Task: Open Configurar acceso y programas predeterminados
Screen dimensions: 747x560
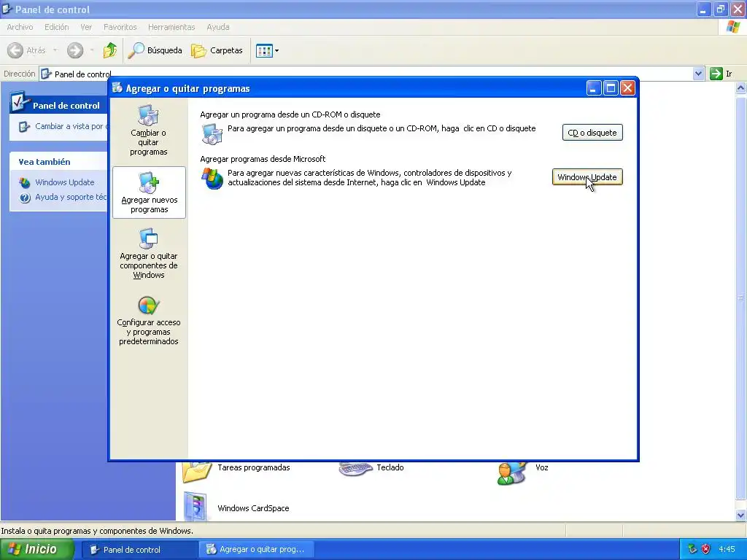Action: [148, 322]
